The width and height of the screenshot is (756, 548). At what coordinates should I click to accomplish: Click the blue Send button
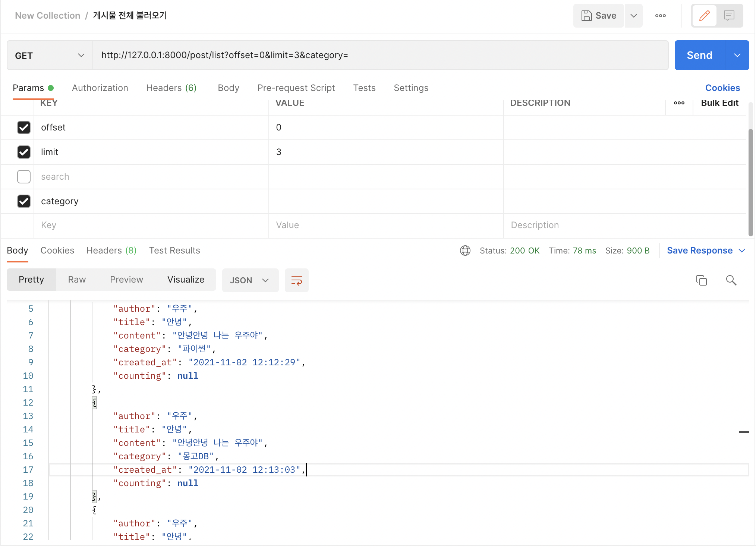coord(699,56)
